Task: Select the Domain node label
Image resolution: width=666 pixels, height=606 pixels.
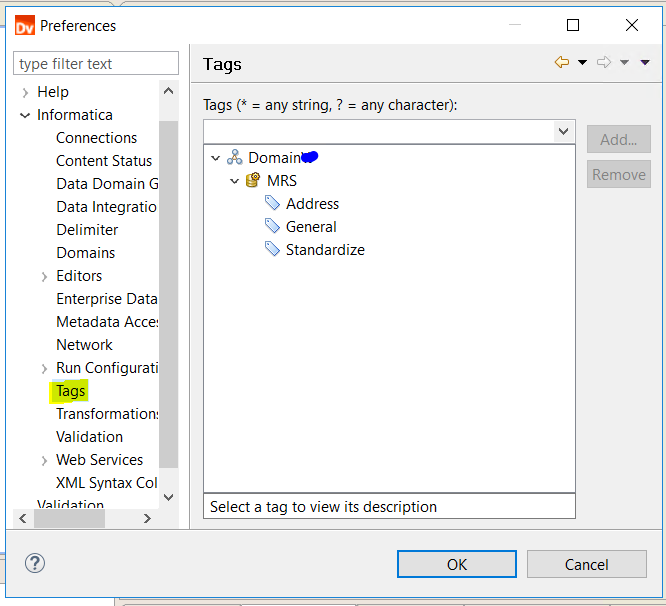Action: pos(275,158)
